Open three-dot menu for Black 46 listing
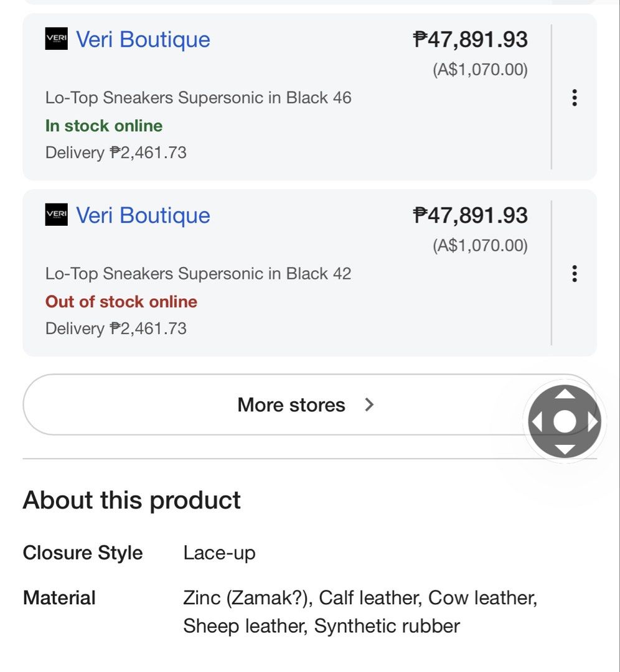Image resolution: width=620 pixels, height=672 pixels. [x=575, y=98]
